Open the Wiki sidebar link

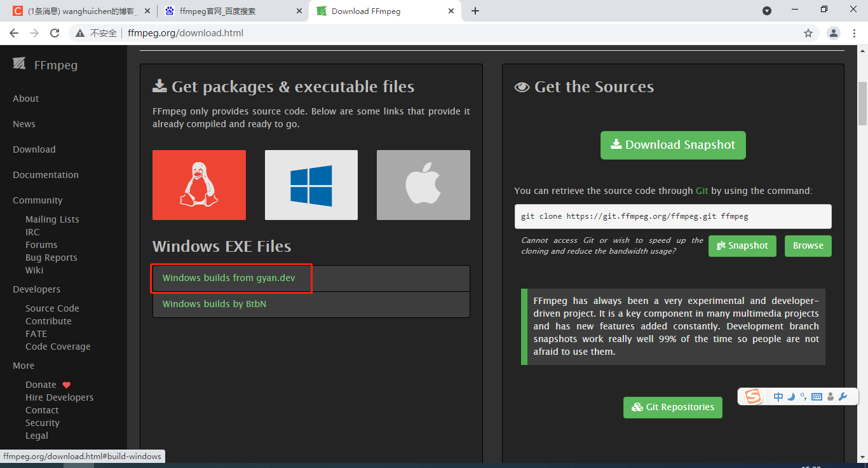(x=34, y=270)
